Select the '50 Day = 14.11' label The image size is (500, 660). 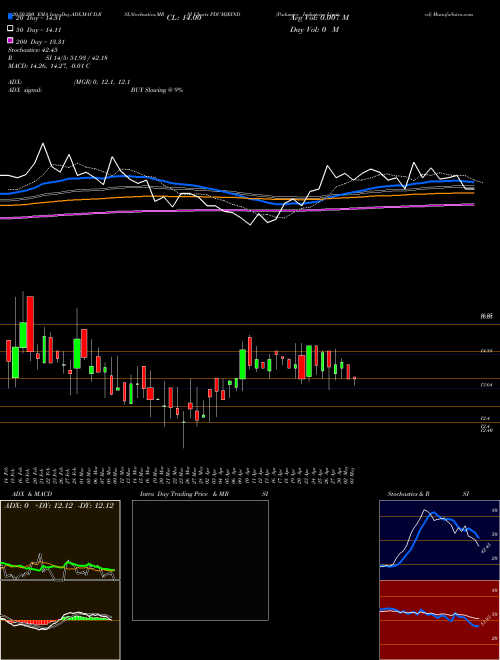(38, 30)
